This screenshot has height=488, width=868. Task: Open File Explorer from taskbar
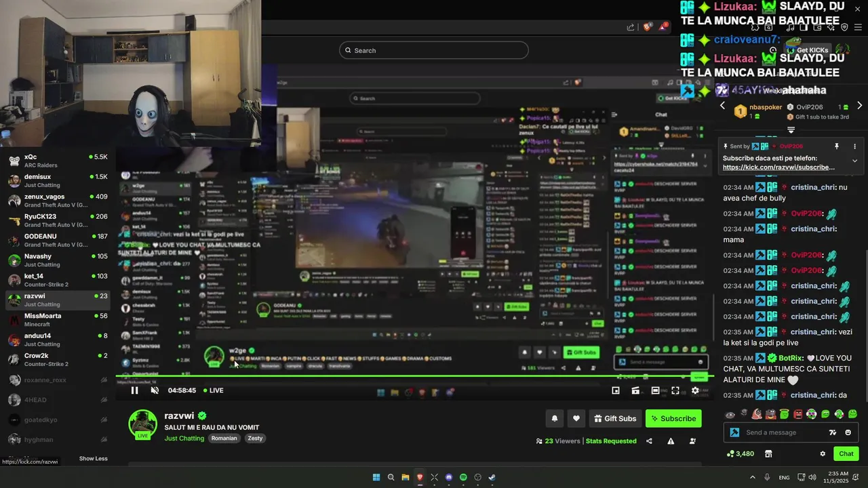406,477
